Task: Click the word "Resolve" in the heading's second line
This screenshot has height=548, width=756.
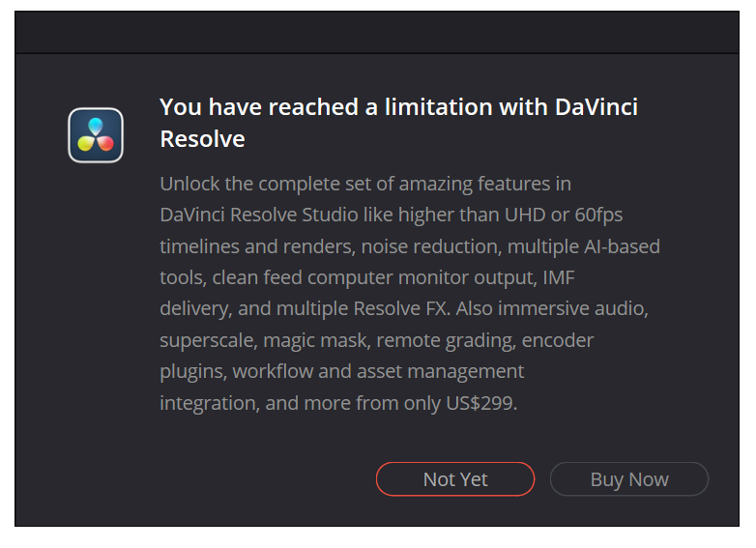Action: 202,139
